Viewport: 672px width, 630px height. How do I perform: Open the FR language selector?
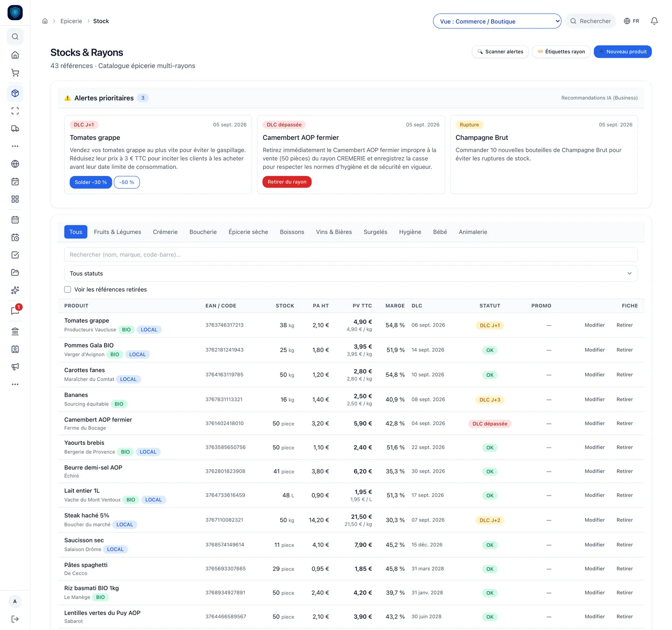coord(631,21)
